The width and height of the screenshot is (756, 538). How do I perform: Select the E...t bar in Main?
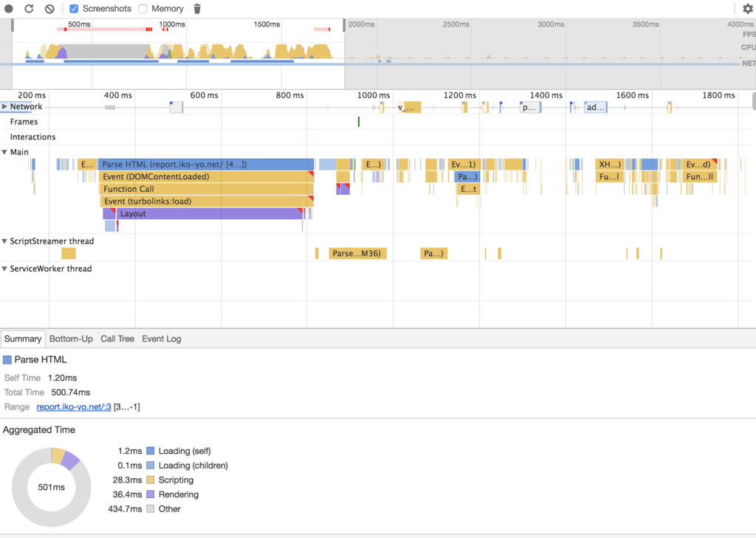[x=468, y=189]
